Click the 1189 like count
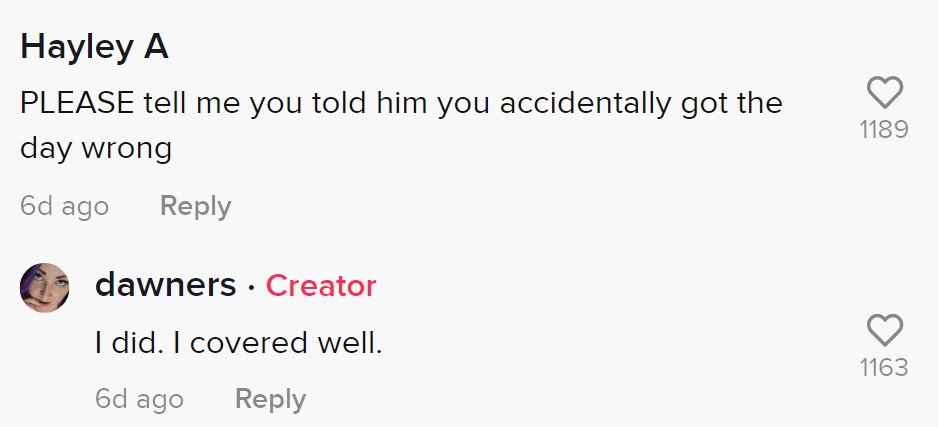This screenshot has width=938, height=427. (884, 129)
